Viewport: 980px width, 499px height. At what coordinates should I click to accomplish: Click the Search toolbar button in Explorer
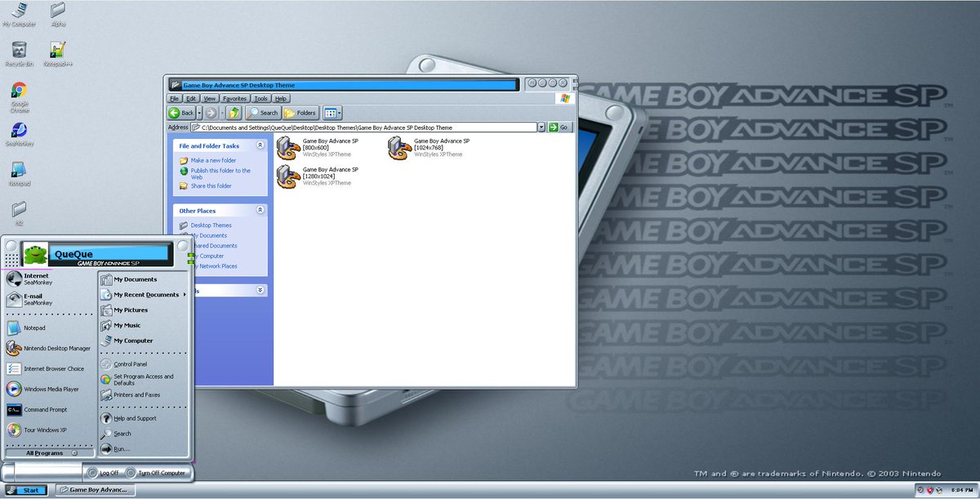(263, 113)
